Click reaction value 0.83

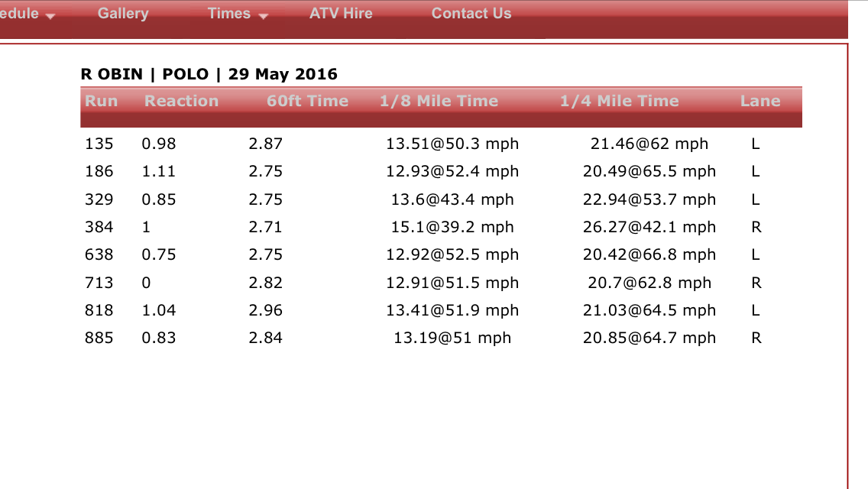[x=159, y=338]
